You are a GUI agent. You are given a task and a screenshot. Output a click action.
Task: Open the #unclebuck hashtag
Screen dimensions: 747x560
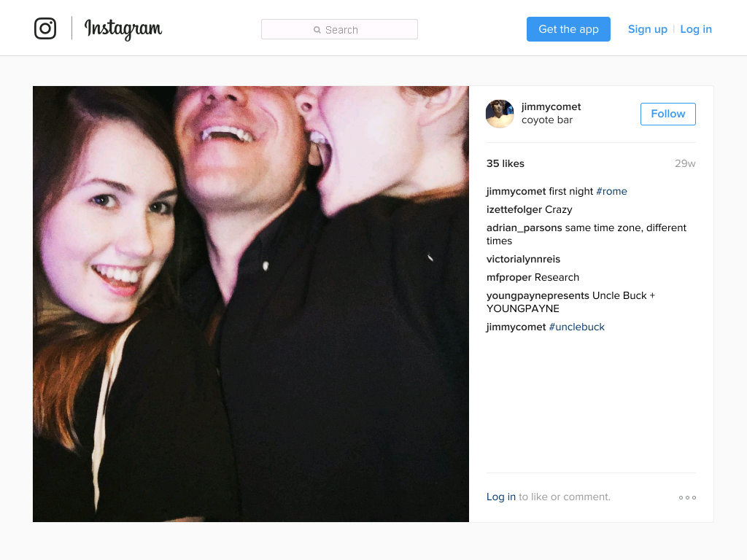tap(576, 327)
